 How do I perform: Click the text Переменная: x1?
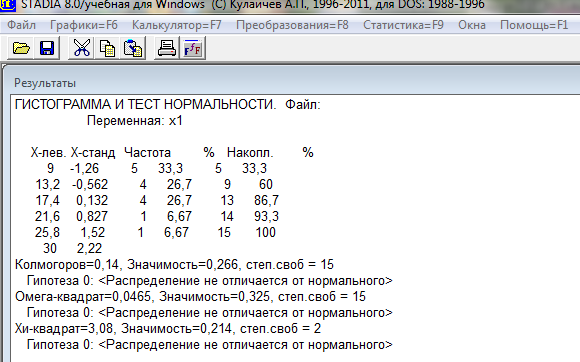[x=135, y=121]
